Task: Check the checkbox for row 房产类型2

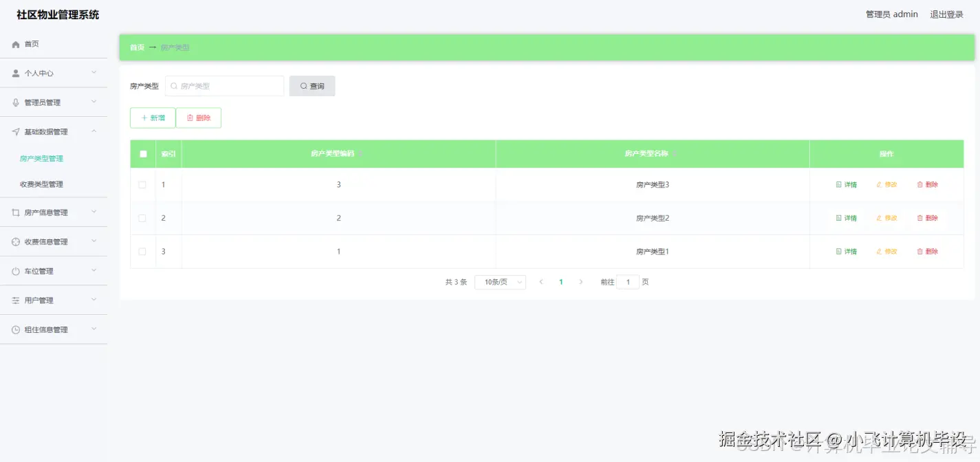Action: tap(142, 218)
